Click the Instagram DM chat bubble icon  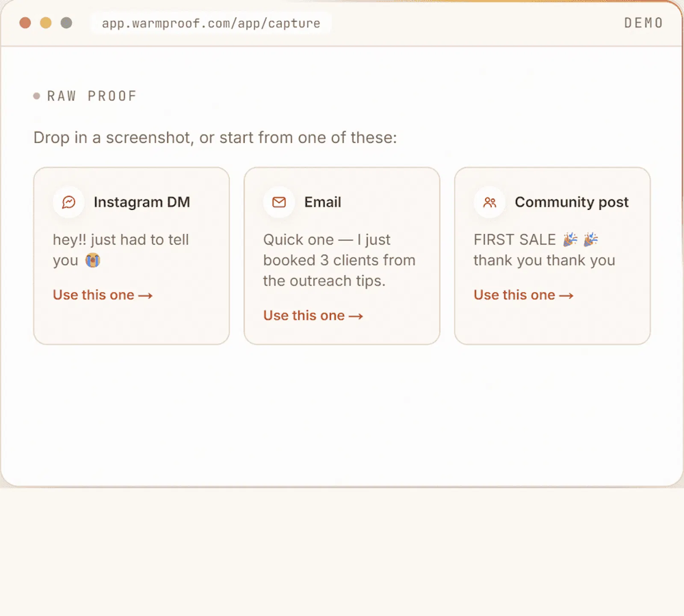[x=68, y=202]
